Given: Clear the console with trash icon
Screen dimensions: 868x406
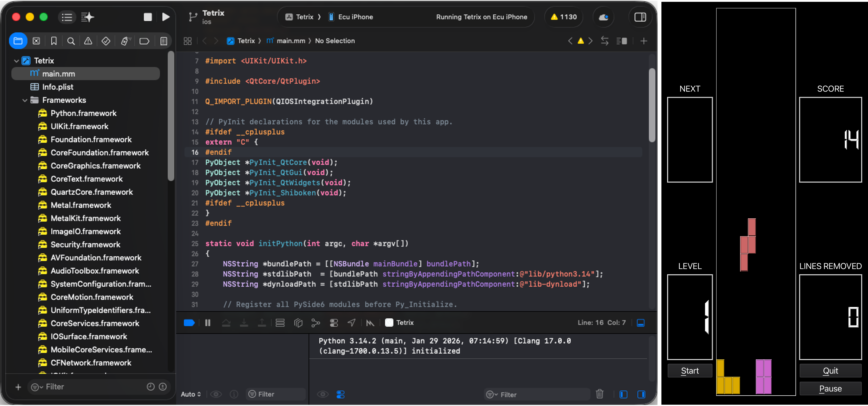Looking at the screenshot, I should pos(599,394).
